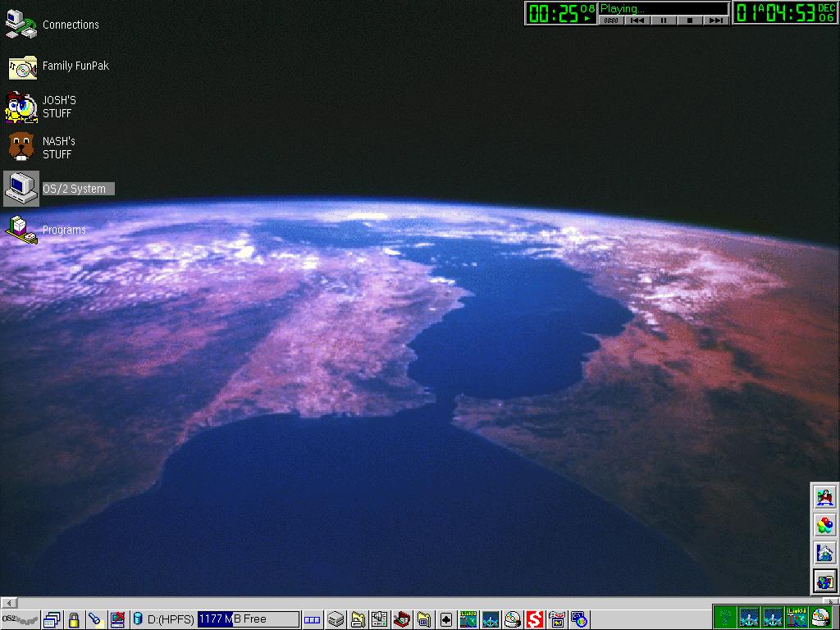The width and height of the screenshot is (840, 630).
Task: Click the penguin icon in side launcher
Action: (825, 497)
